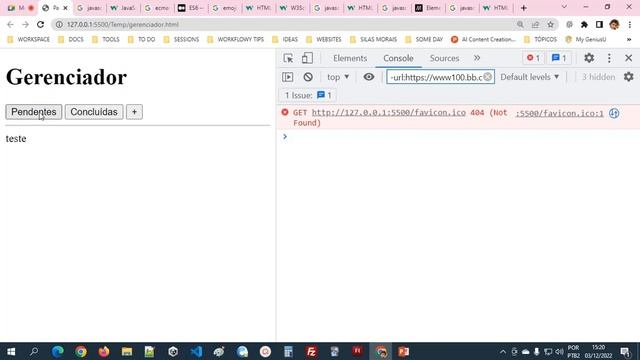Switch to the Elements tab
Screen dimensions: 640x360
pyautogui.click(x=350, y=58)
